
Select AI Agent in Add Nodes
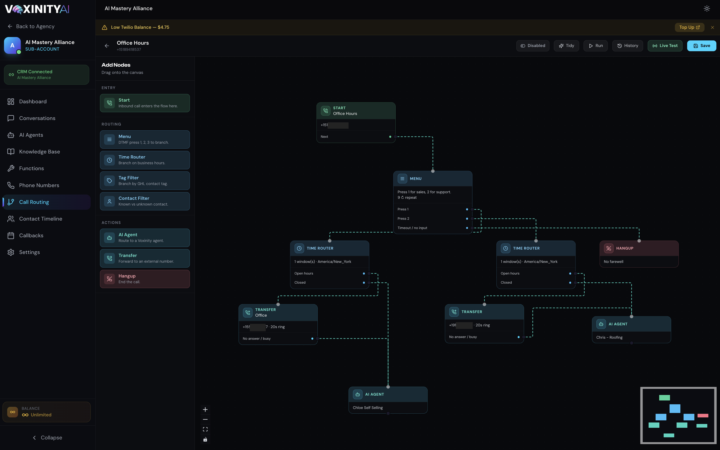click(x=145, y=237)
